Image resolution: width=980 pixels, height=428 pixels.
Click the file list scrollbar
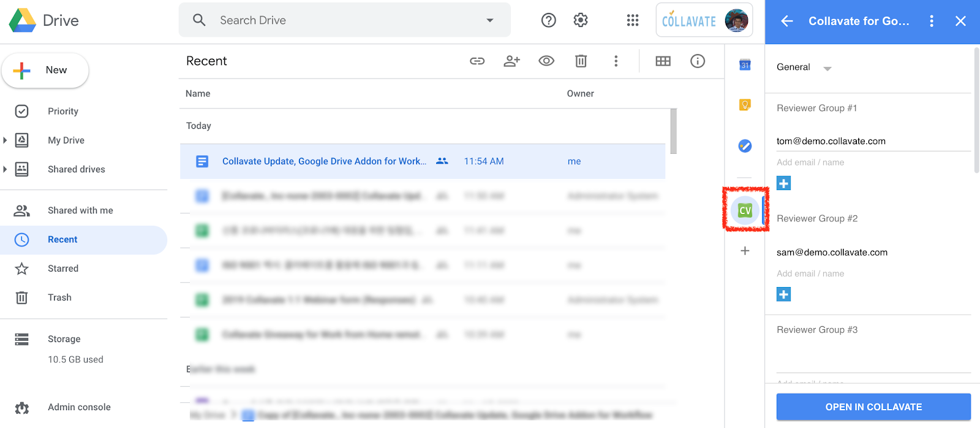[674, 131]
